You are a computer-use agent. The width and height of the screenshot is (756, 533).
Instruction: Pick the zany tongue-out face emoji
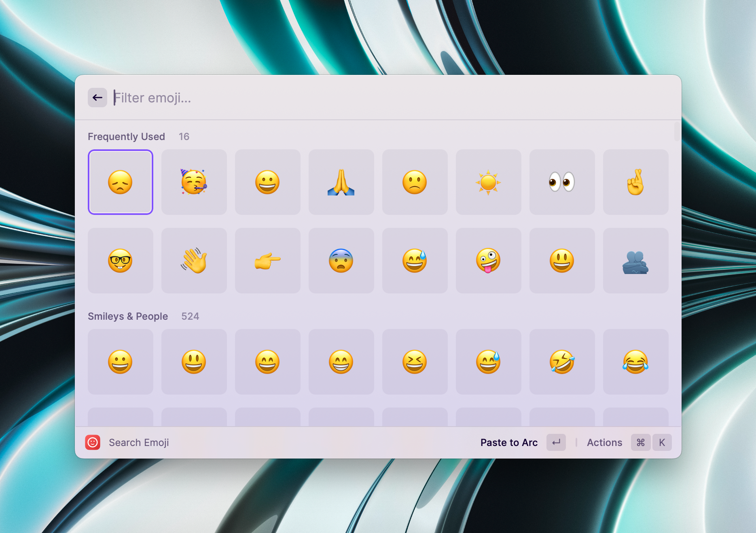489,261
